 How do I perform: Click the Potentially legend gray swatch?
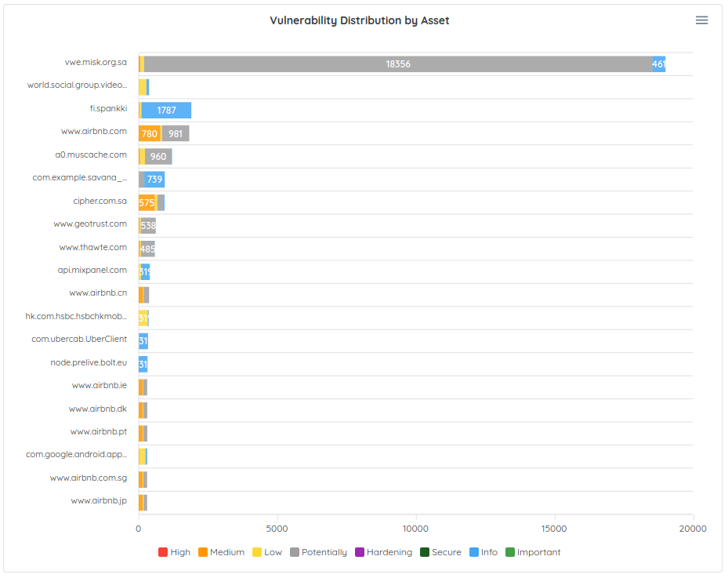pyautogui.click(x=295, y=552)
